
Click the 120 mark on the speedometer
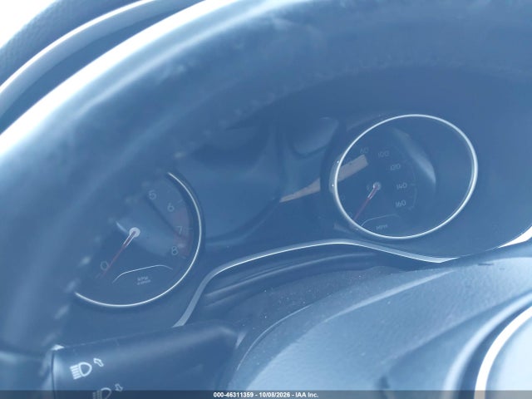(x=396, y=167)
